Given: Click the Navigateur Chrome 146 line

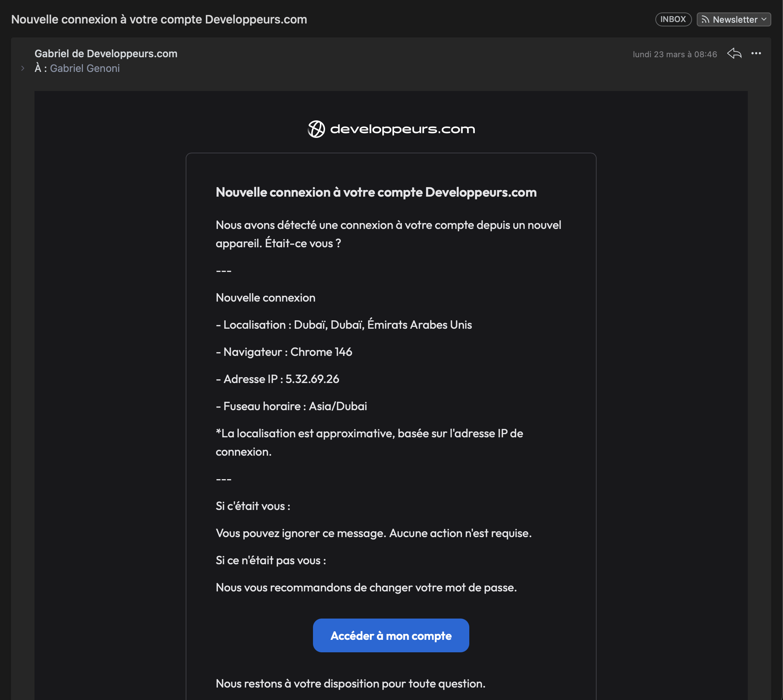Looking at the screenshot, I should pyautogui.click(x=284, y=352).
